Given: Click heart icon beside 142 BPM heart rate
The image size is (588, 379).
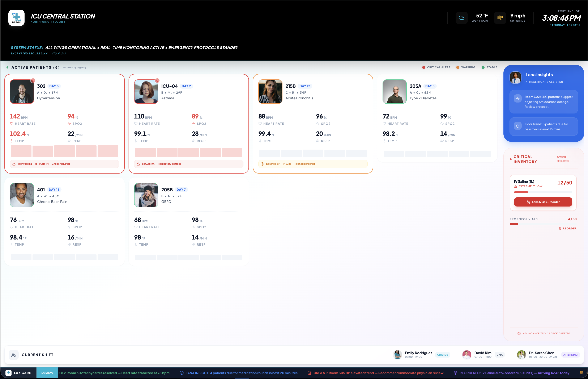Looking at the screenshot, I should 12,124.
